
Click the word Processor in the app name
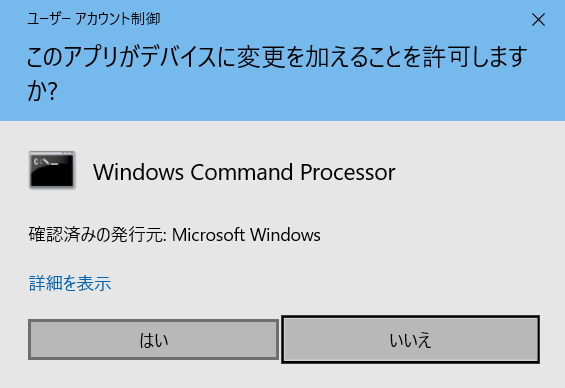coord(348,172)
